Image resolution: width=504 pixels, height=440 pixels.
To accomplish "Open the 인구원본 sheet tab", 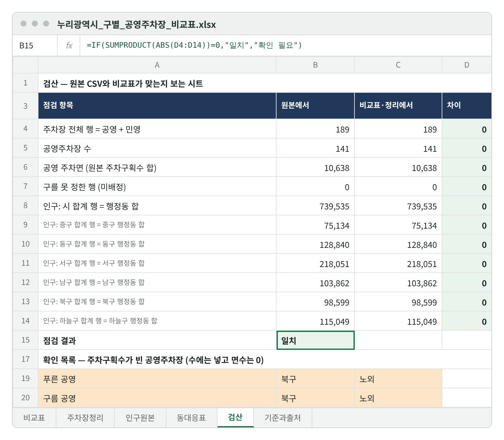I will coord(140,417).
